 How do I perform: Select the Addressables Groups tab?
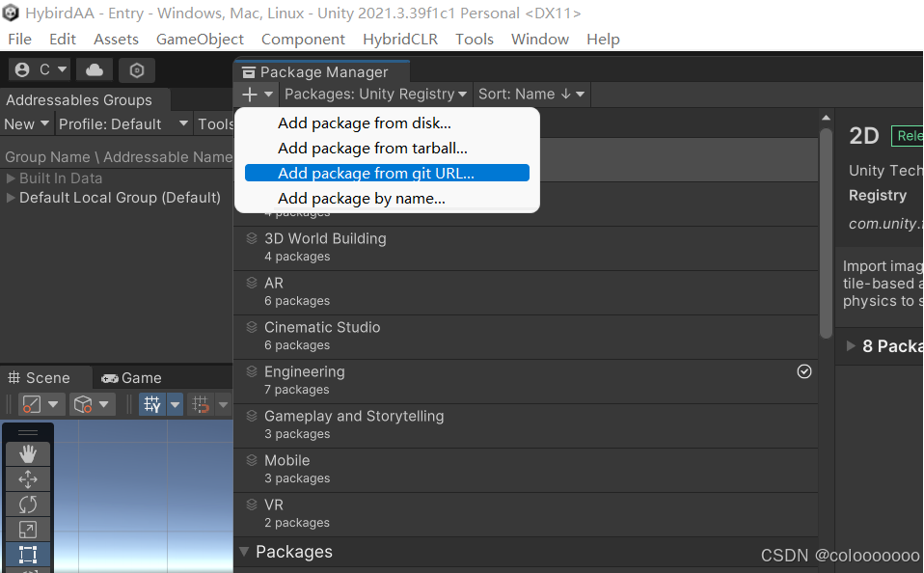pos(86,100)
